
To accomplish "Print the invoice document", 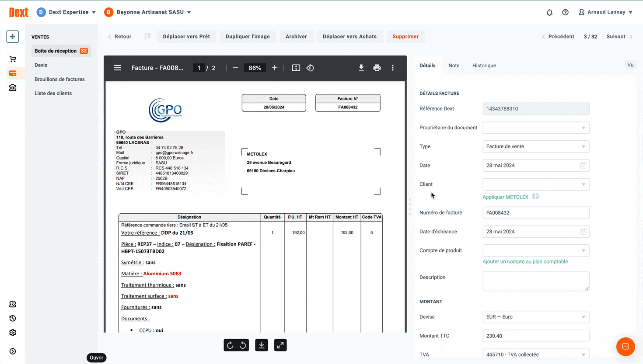I will coord(377,68).
